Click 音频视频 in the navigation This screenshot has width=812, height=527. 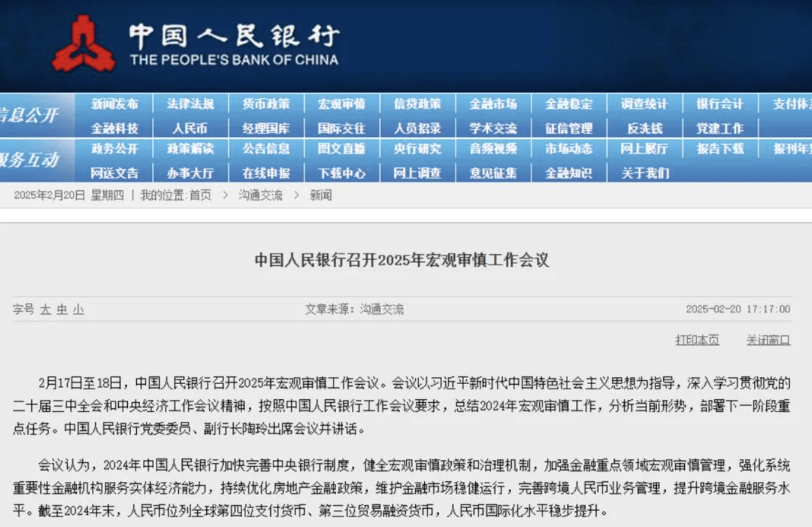(x=493, y=148)
